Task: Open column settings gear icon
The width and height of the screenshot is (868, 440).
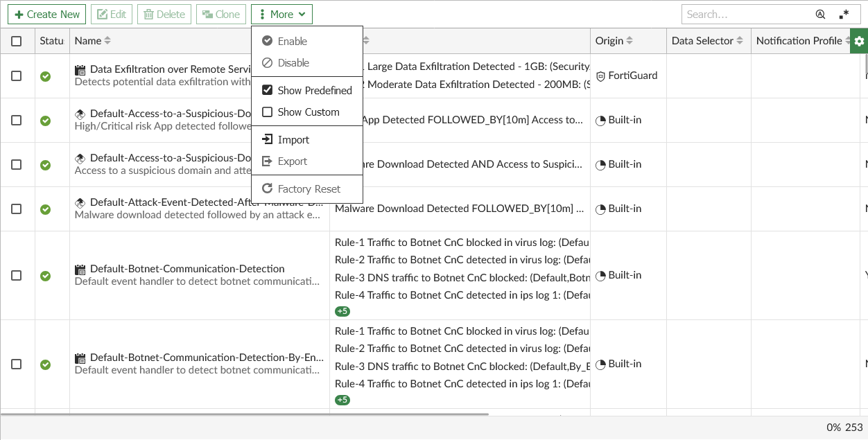Action: point(859,41)
